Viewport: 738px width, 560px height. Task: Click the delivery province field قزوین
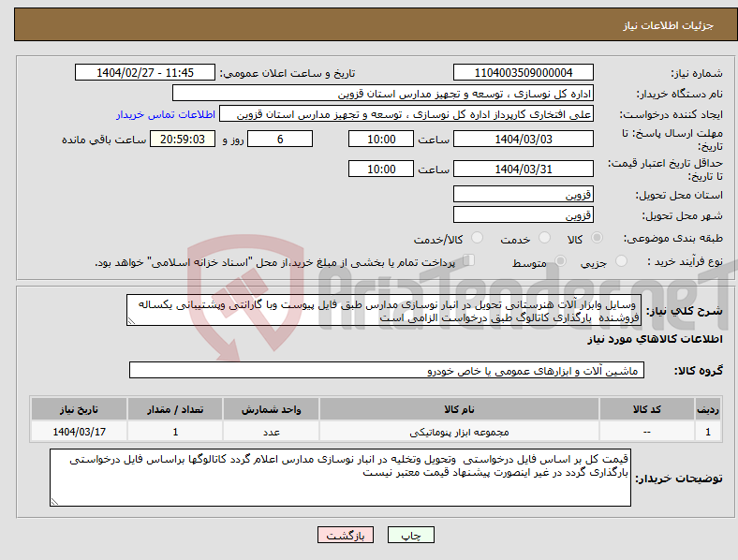click(x=523, y=194)
